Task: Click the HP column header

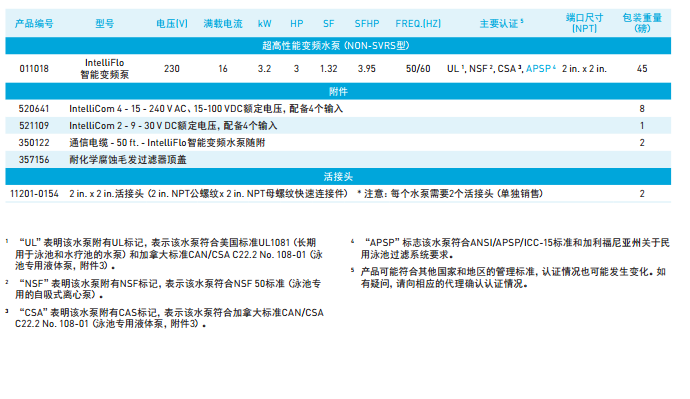Action: pos(297,24)
